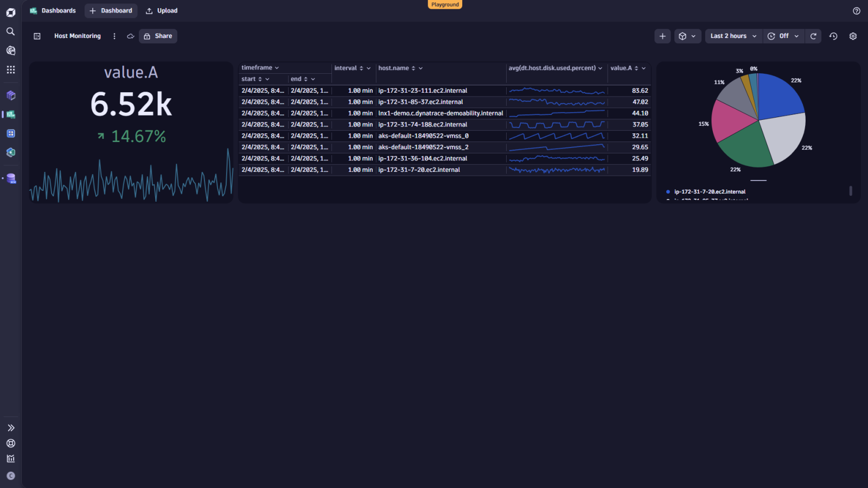868x488 pixels.
Task: Open the host.name column sort dropdown
Action: pos(420,68)
